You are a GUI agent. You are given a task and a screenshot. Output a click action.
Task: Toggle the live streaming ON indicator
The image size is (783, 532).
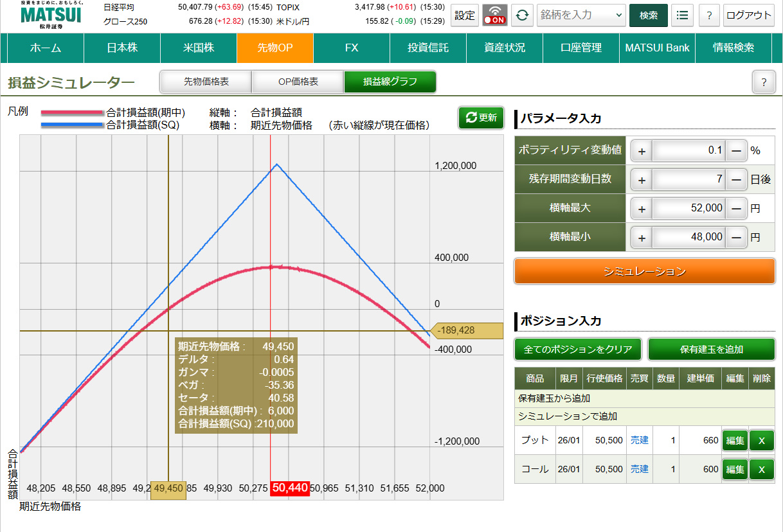[x=494, y=15]
